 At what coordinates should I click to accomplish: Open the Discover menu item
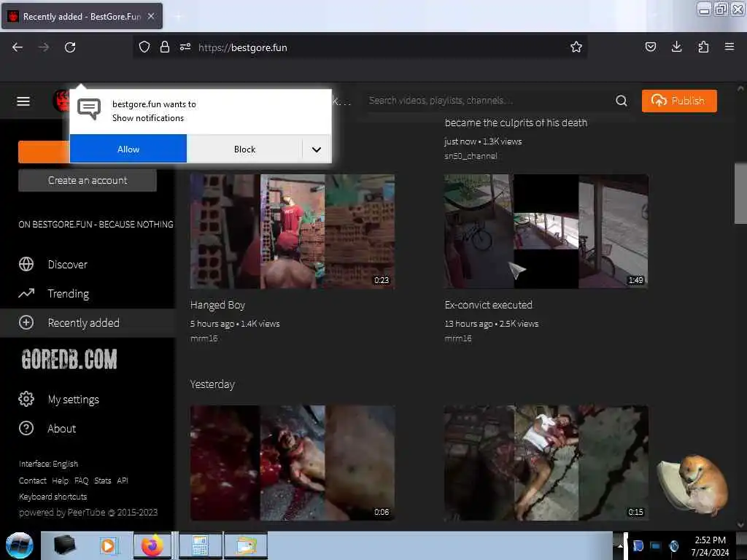[x=68, y=264]
